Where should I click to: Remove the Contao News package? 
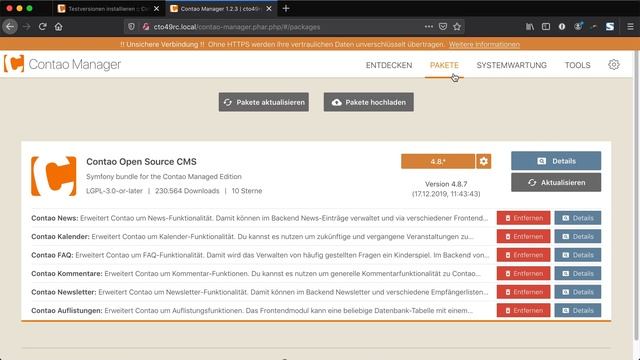[x=523, y=218]
